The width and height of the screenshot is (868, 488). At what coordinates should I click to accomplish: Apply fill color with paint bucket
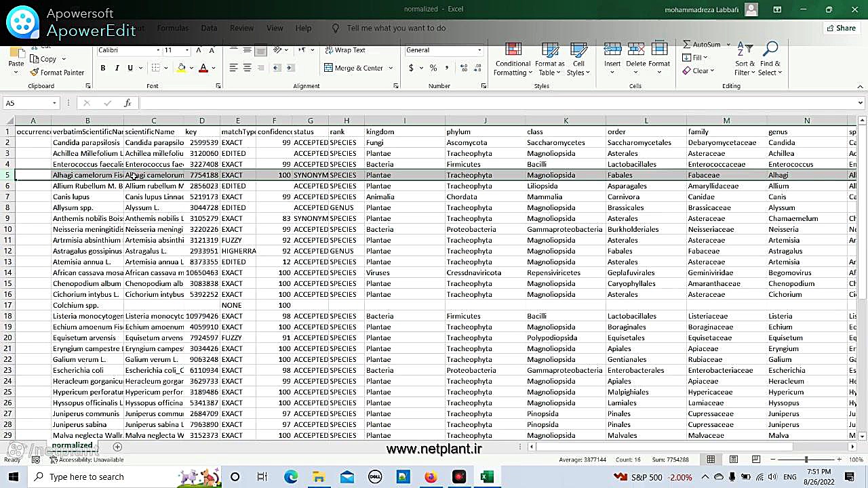(x=181, y=68)
